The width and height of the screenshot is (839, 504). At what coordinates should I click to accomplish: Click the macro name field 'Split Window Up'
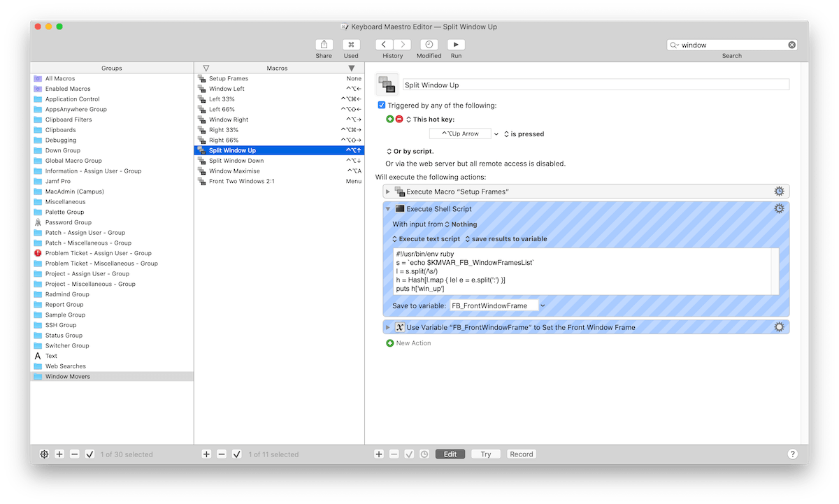596,85
